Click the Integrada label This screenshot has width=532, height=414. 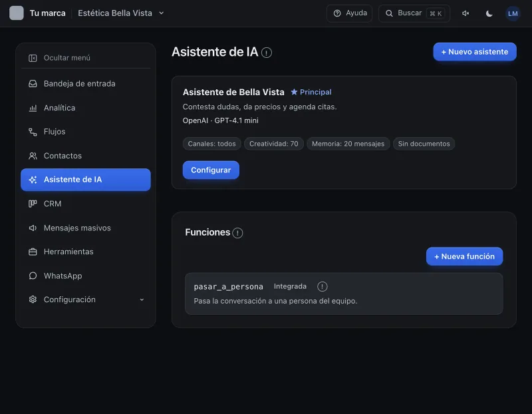click(x=290, y=286)
